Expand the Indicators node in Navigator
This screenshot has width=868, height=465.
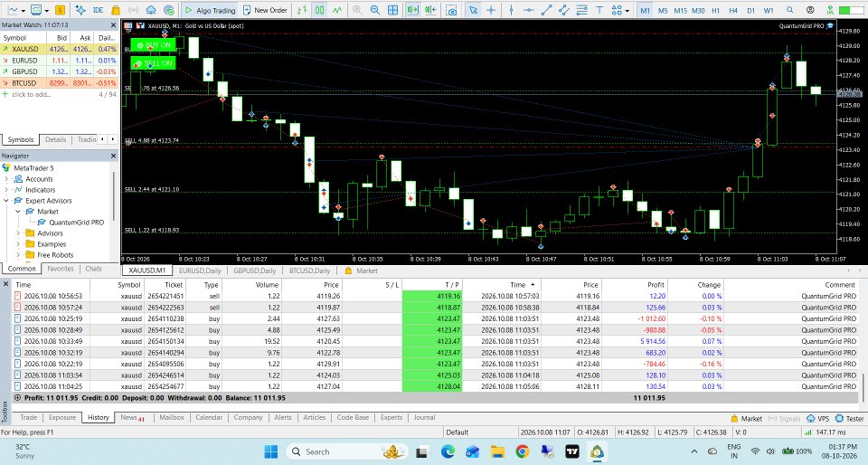pos(6,190)
